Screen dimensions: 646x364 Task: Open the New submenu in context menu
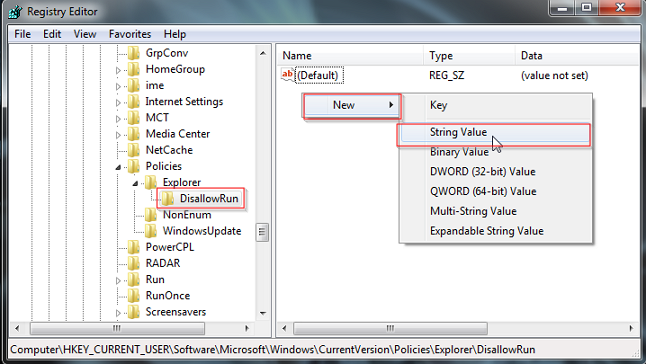tap(352, 105)
